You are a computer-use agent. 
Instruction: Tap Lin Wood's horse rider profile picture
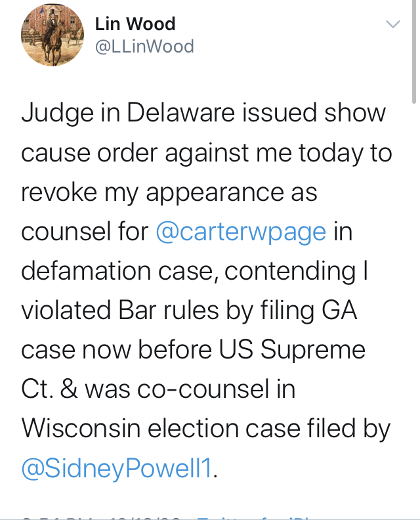pyautogui.click(x=52, y=35)
